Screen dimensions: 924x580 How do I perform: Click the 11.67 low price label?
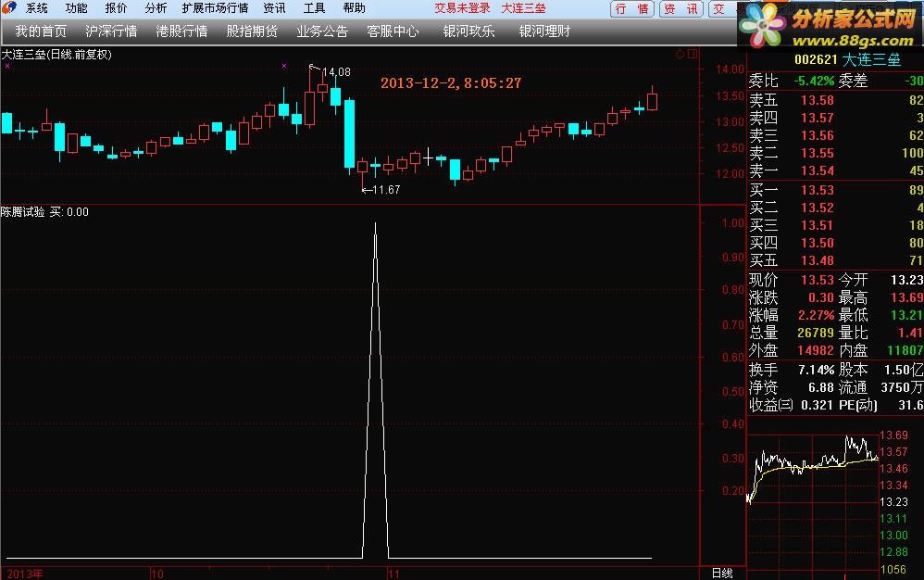pyautogui.click(x=387, y=190)
